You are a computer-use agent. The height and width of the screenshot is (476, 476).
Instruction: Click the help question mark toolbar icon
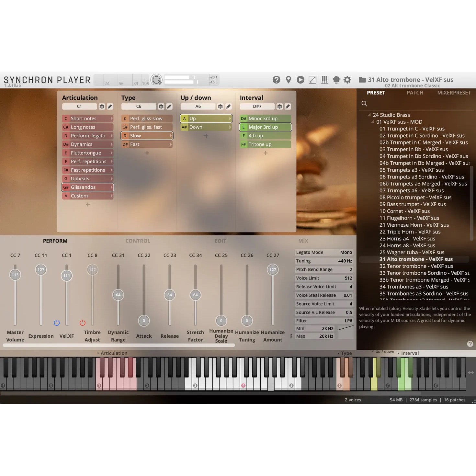[x=276, y=80]
